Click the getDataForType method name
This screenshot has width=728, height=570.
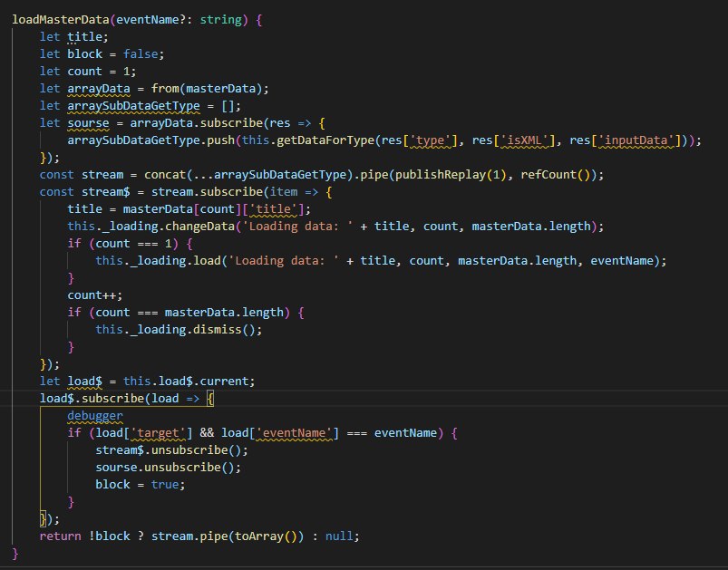(325, 140)
